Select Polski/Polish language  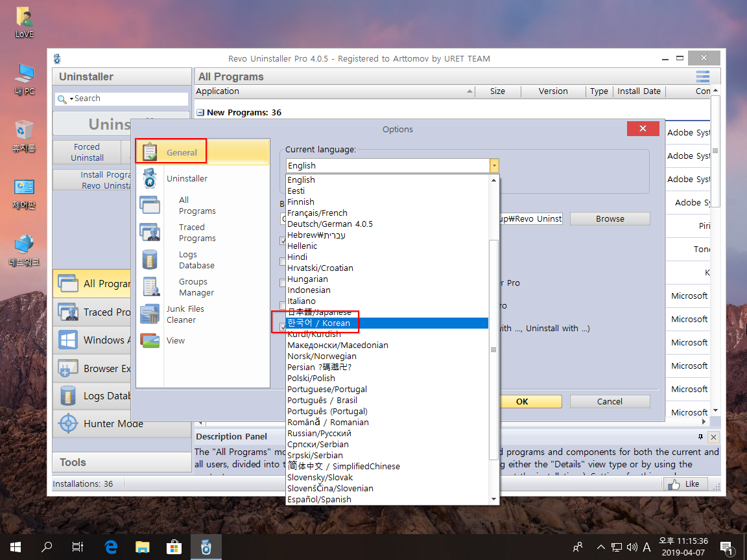tap(387, 378)
